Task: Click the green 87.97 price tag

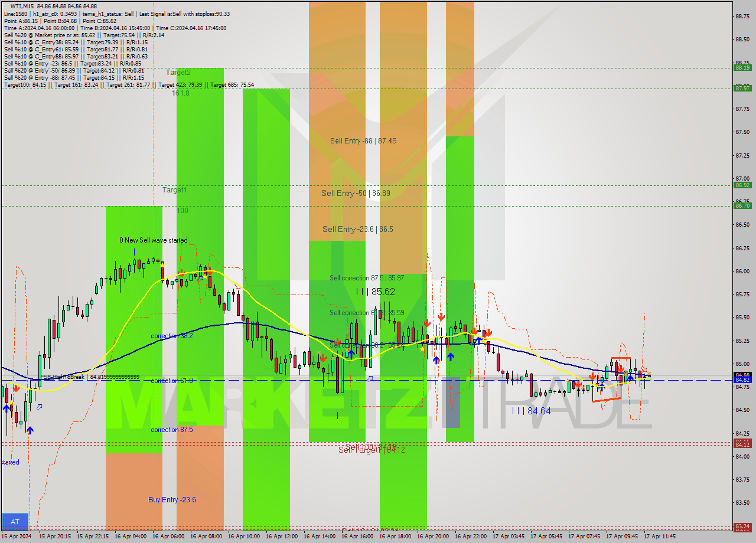Action: click(742, 88)
